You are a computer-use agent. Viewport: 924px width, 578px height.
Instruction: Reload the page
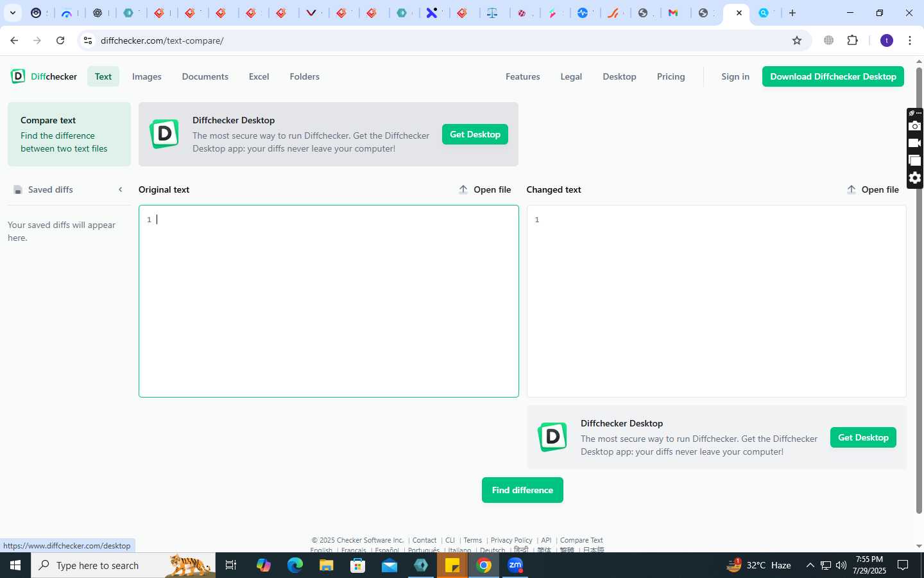click(x=60, y=40)
